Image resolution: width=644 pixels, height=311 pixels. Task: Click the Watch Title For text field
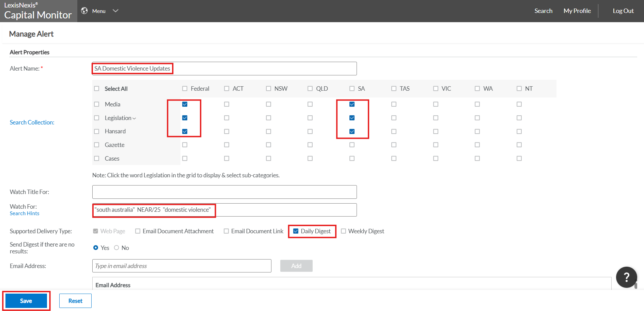224,192
